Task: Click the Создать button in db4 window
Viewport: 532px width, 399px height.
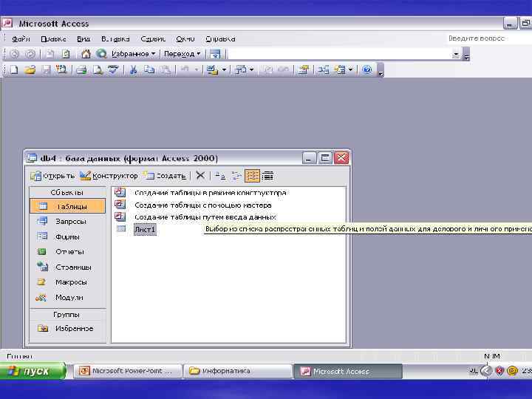Action: (x=165, y=176)
